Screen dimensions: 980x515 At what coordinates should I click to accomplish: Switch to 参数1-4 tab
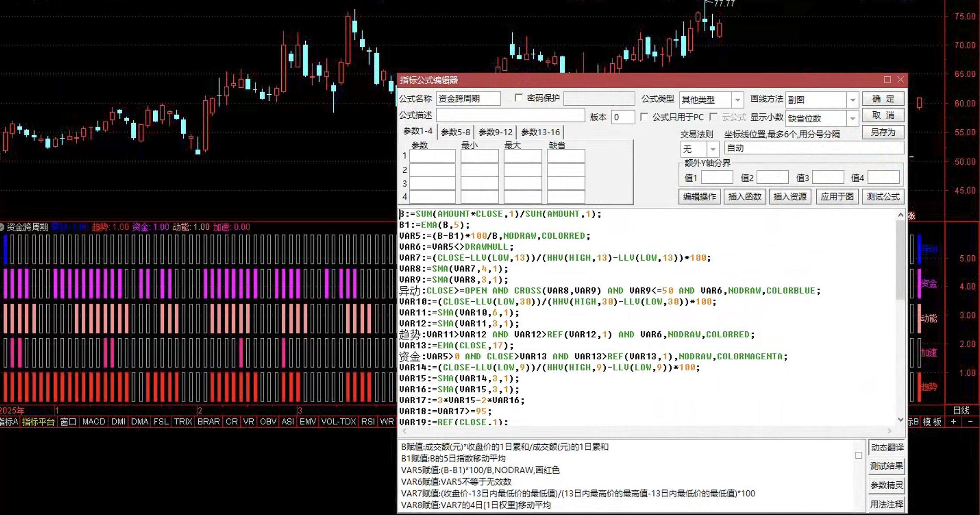pos(418,131)
